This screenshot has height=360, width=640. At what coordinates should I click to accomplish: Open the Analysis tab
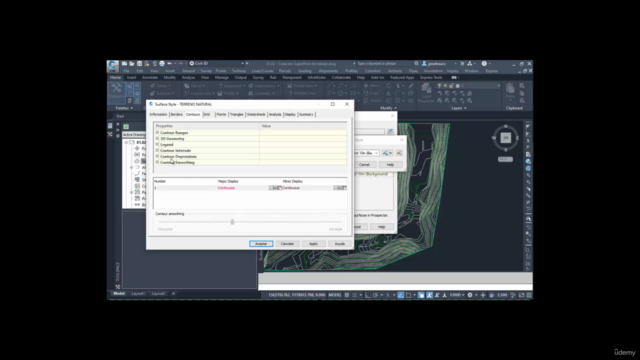[x=275, y=115]
